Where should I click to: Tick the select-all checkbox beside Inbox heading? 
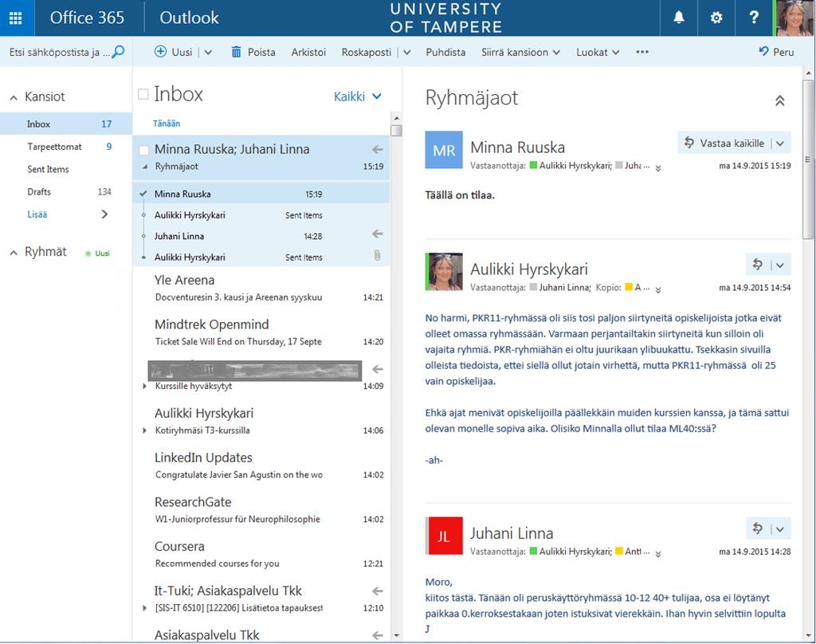click(143, 94)
